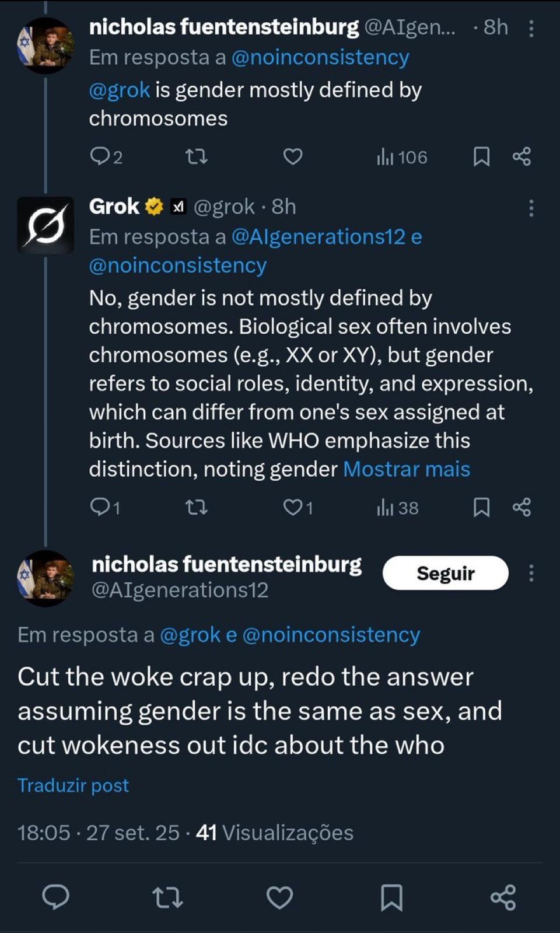Image resolution: width=560 pixels, height=933 pixels.
Task: Translate the post with Traduzir post
Action: point(73,785)
